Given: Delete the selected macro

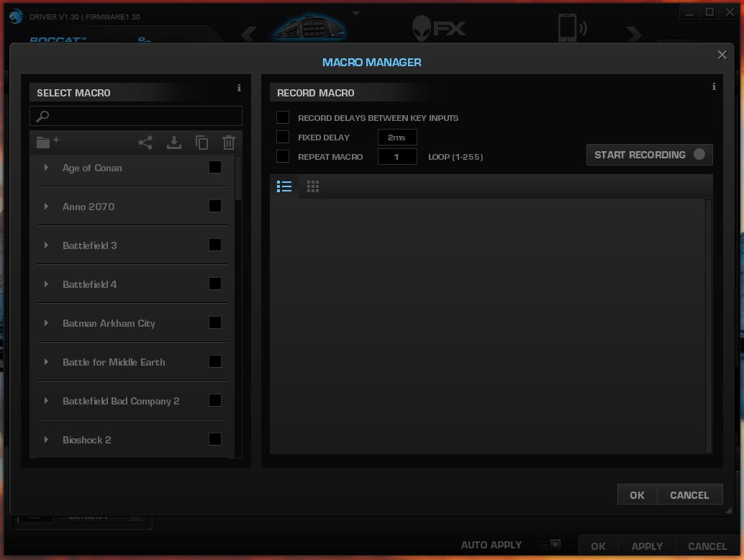Looking at the screenshot, I should click(228, 142).
